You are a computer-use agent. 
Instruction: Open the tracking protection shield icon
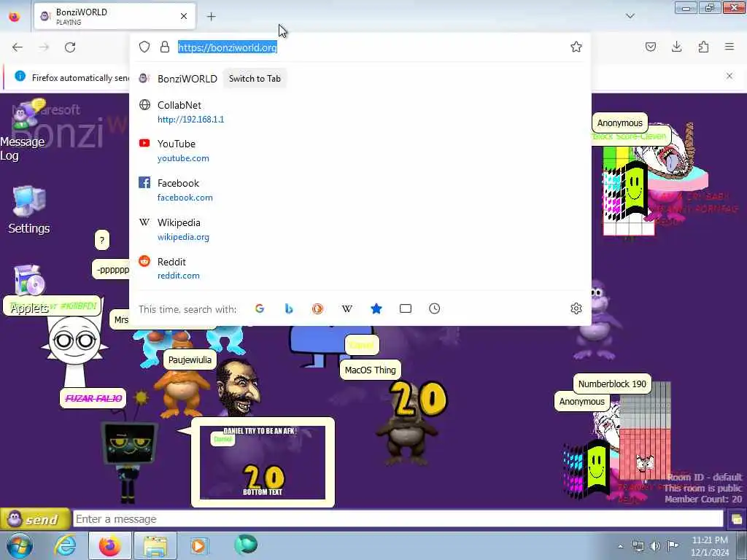pyautogui.click(x=144, y=47)
